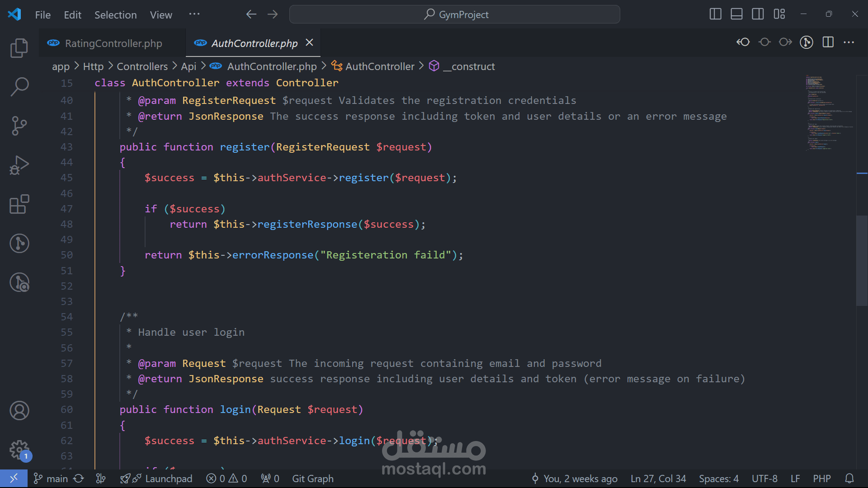This screenshot has width=868, height=488.
Task: Open the Extensions view icon
Action: point(19,204)
